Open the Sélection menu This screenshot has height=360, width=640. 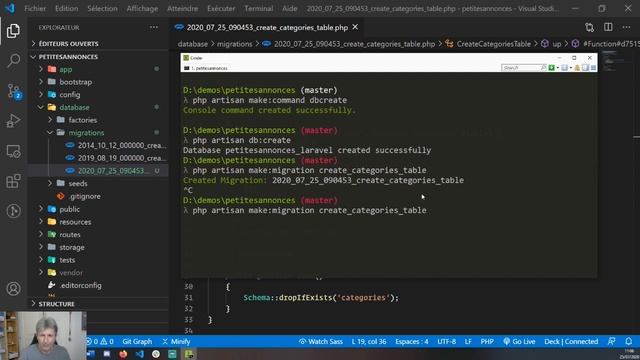[x=102, y=8]
